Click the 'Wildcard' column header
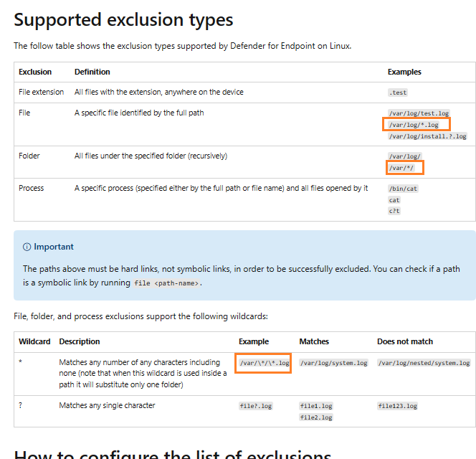 [34, 342]
